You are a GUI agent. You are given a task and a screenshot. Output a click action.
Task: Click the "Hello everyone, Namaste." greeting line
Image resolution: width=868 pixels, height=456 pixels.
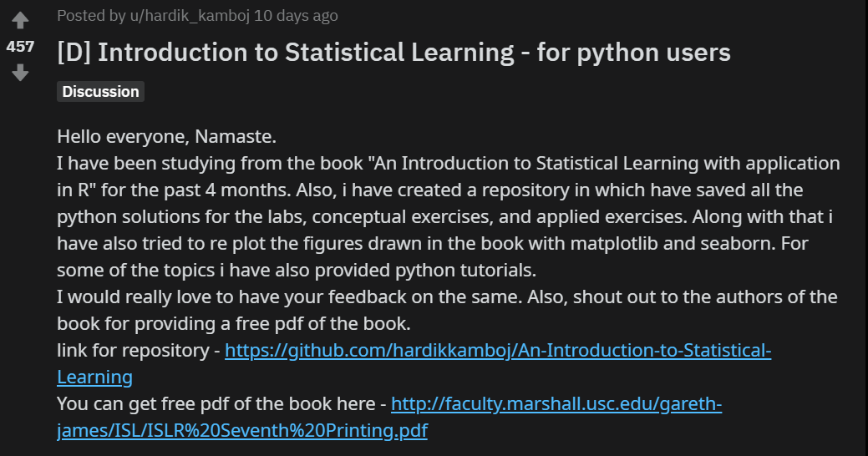pos(166,135)
